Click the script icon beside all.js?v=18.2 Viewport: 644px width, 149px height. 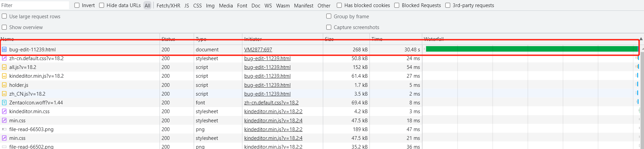tap(4, 67)
